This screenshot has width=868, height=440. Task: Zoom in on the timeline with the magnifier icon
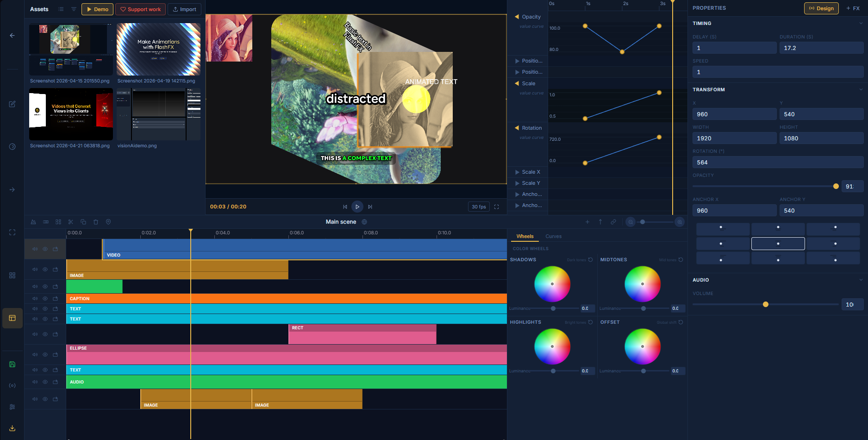(679, 222)
